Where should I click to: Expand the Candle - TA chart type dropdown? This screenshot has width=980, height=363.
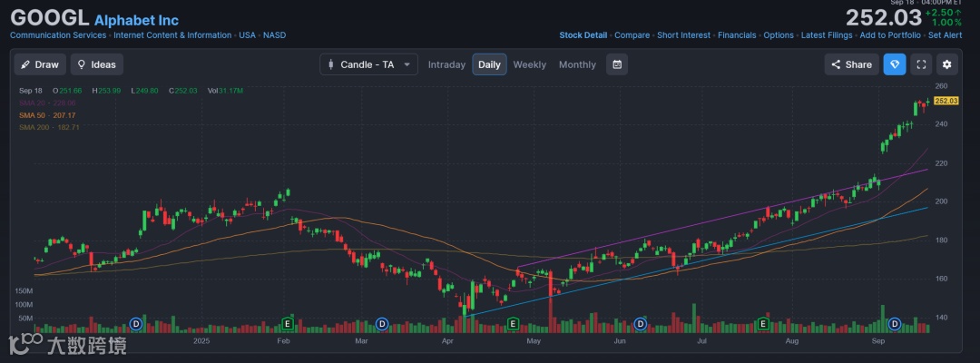pos(368,64)
